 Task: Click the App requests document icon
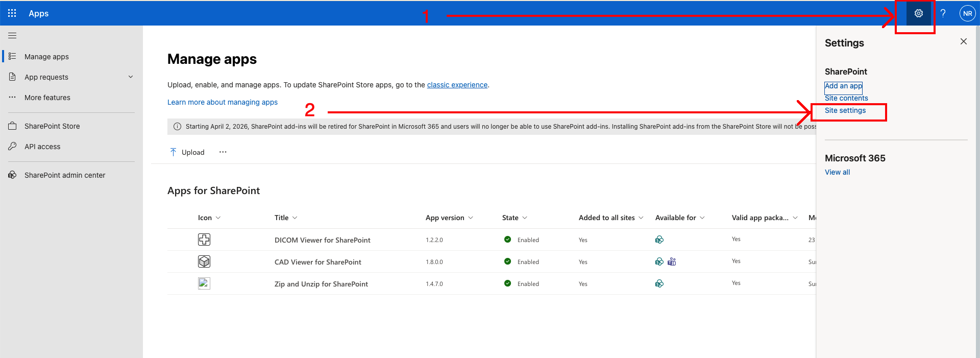point(12,77)
